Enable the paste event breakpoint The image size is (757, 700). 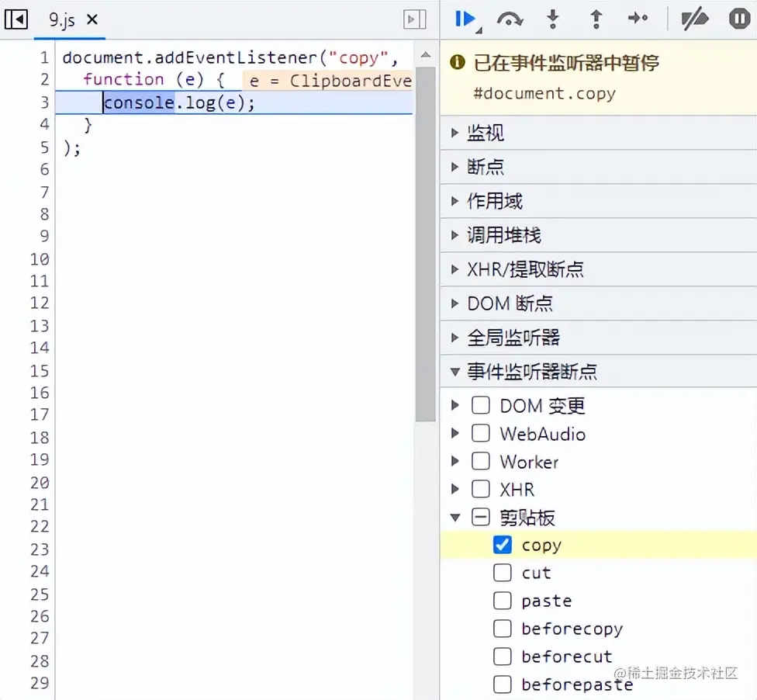coord(503,601)
